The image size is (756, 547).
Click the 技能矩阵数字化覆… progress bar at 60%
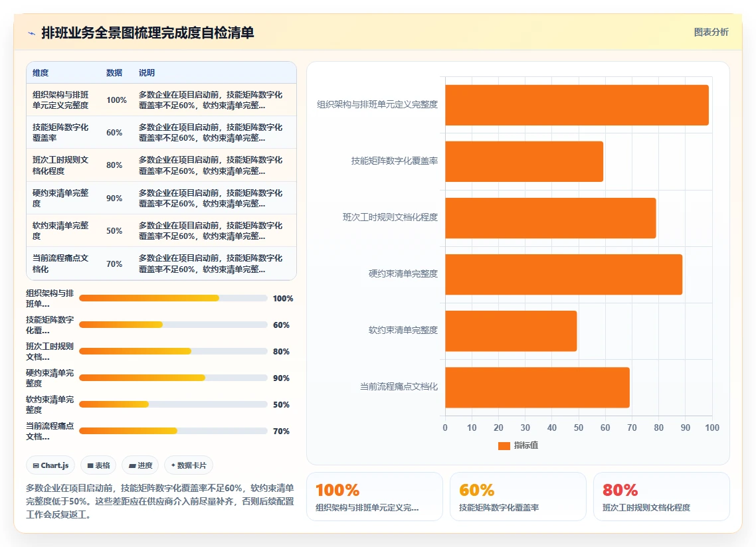click(173, 325)
